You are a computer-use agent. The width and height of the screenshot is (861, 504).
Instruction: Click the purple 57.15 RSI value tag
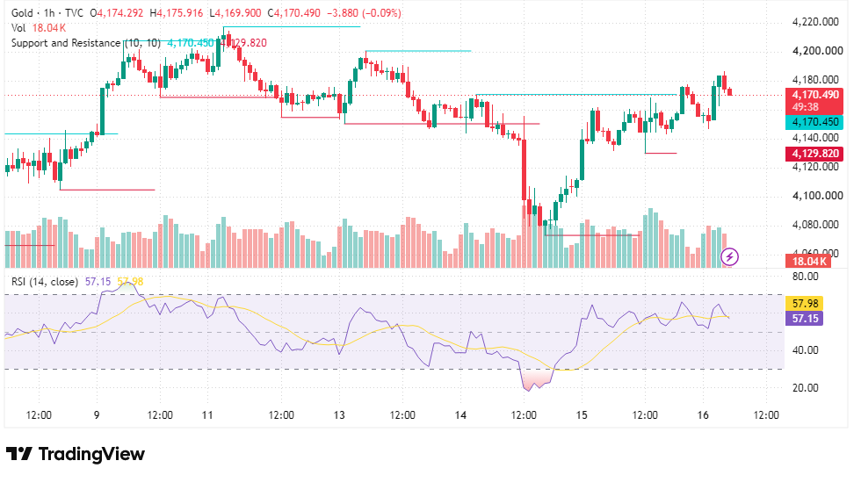point(805,319)
